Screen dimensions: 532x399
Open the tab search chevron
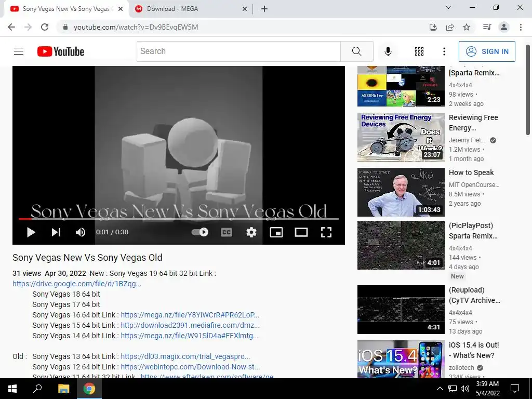coord(448,7)
